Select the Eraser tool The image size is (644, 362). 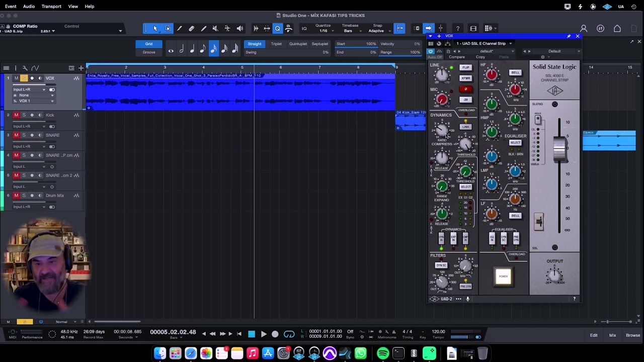point(192,29)
